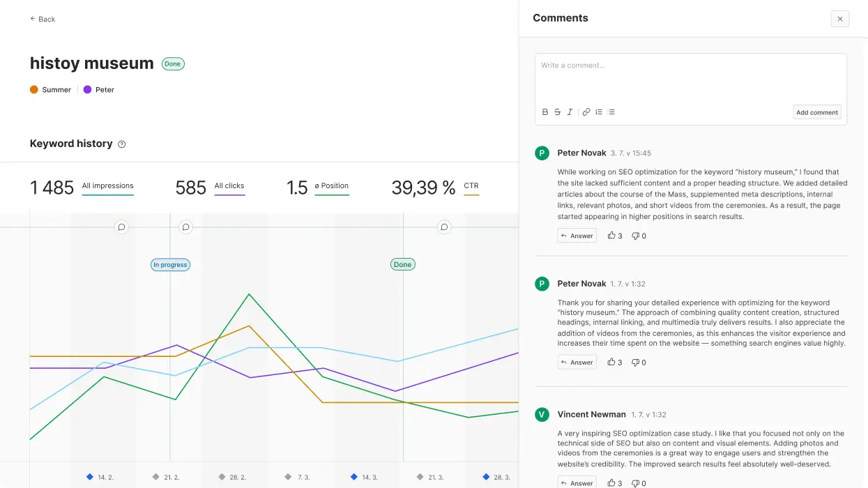Apply strikethrough formatting in comment editor
This screenshot has height=488, width=868.
pyautogui.click(x=557, y=112)
